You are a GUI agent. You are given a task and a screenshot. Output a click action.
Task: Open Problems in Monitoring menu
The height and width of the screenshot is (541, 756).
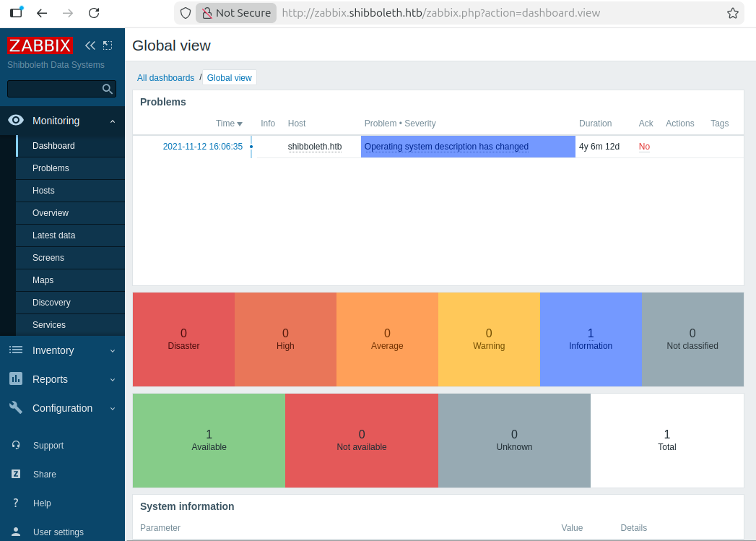[70, 168]
